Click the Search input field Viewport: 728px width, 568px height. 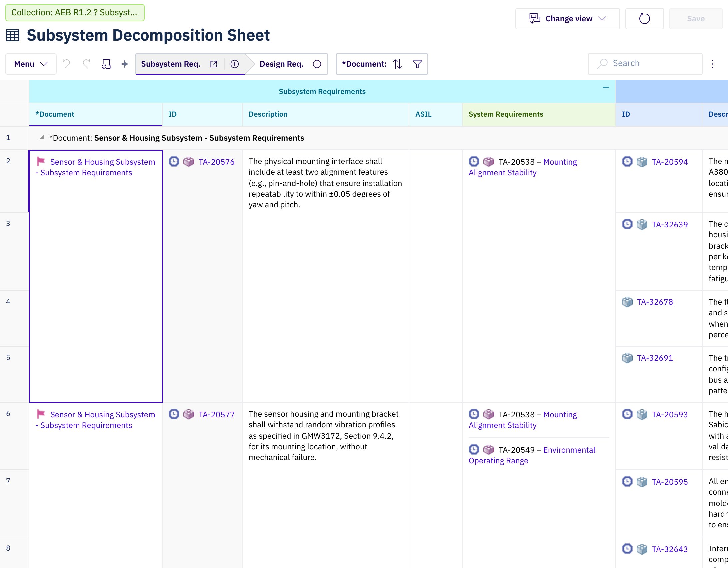[645, 64]
